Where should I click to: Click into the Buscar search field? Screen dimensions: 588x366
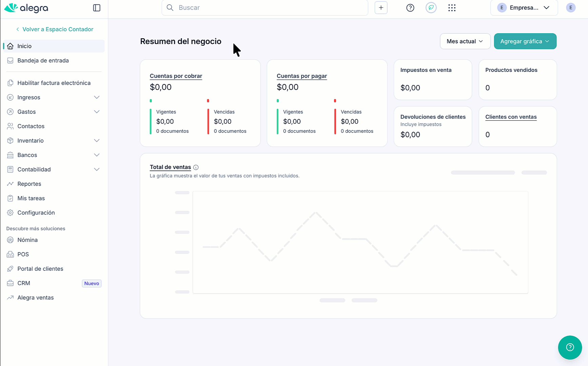265,7
